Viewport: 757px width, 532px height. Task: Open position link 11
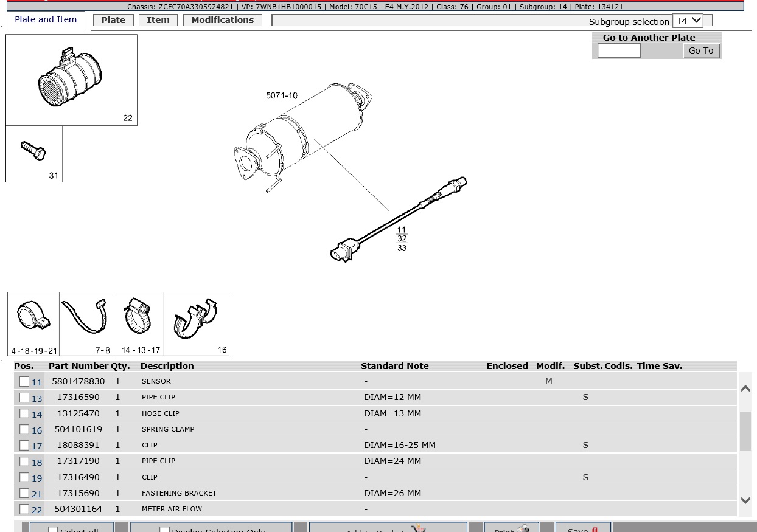37,382
